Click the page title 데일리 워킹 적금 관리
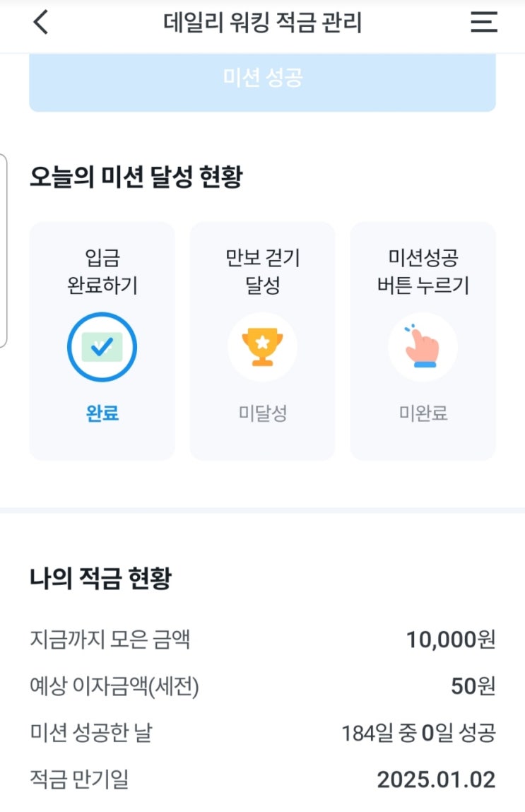This screenshot has height=812, width=525. (x=263, y=23)
